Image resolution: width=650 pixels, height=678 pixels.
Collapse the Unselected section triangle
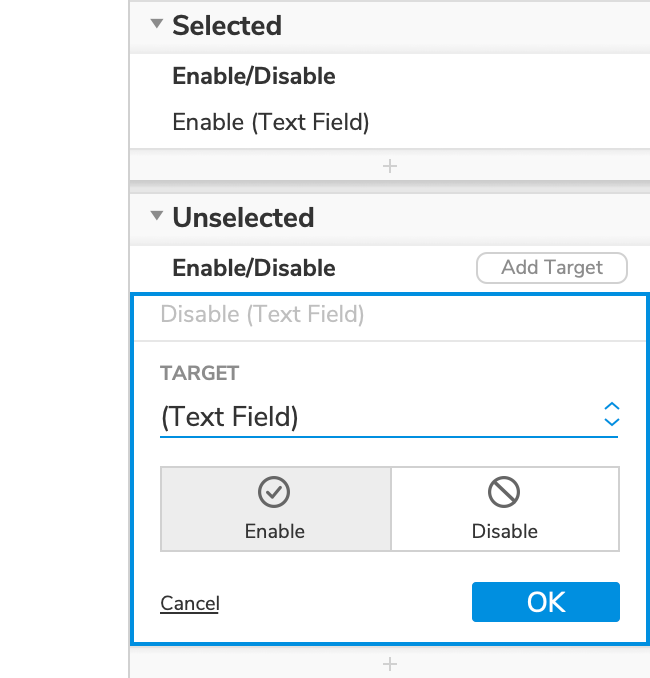pyautogui.click(x=156, y=216)
